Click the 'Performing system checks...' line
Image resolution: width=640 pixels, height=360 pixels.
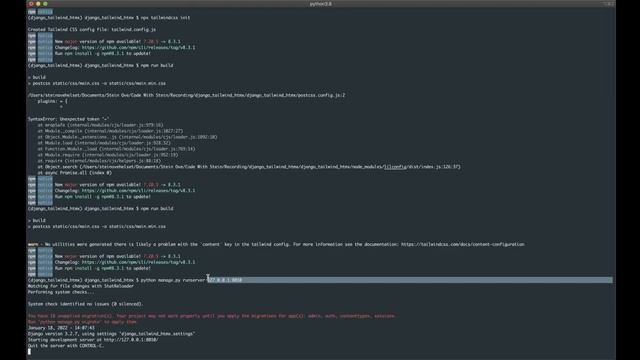click(61, 292)
